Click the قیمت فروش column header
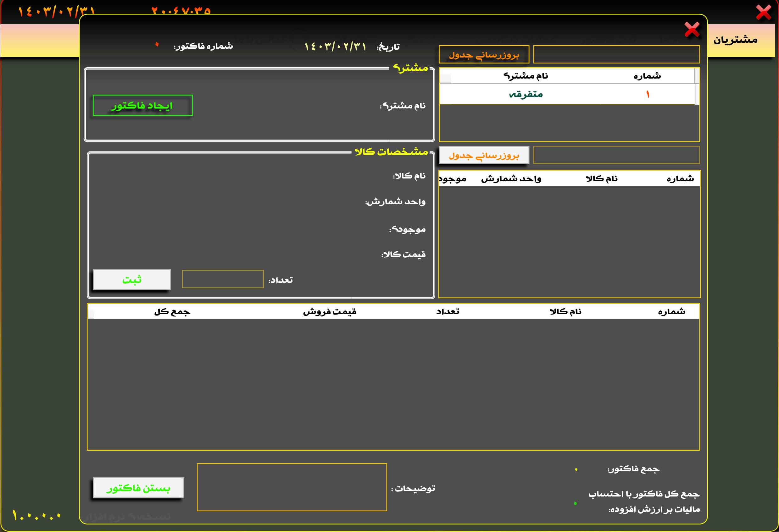The height and width of the screenshot is (532, 779). point(330,312)
